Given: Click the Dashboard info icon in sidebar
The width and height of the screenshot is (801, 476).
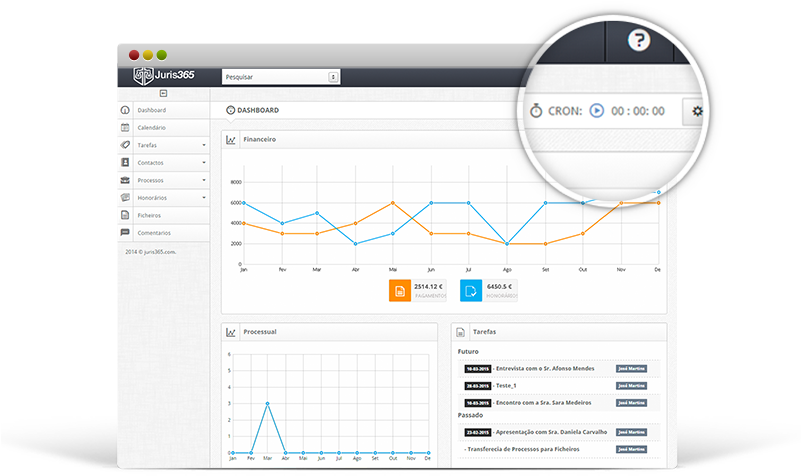Looking at the screenshot, I should [125, 110].
